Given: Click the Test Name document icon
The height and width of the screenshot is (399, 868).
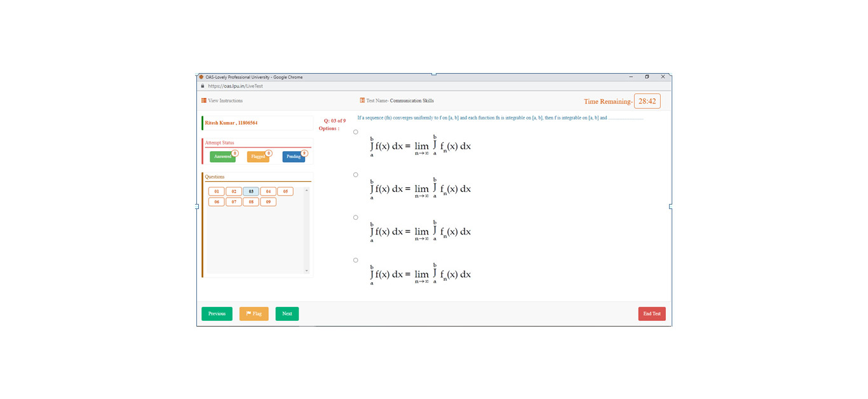Looking at the screenshot, I should coord(362,100).
